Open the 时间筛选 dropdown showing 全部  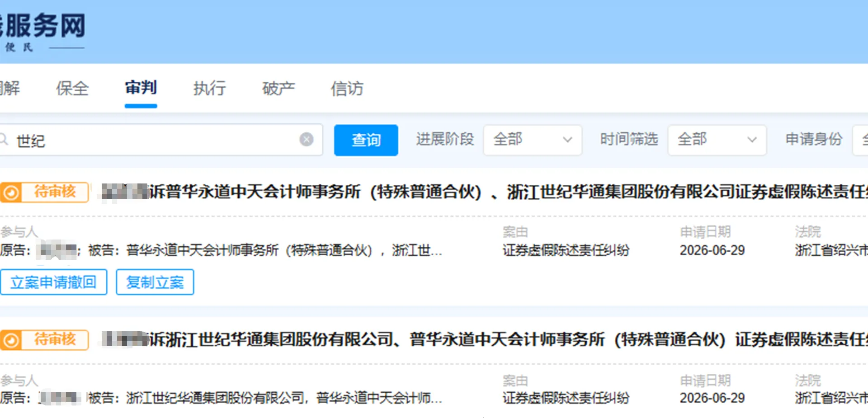[x=717, y=140]
